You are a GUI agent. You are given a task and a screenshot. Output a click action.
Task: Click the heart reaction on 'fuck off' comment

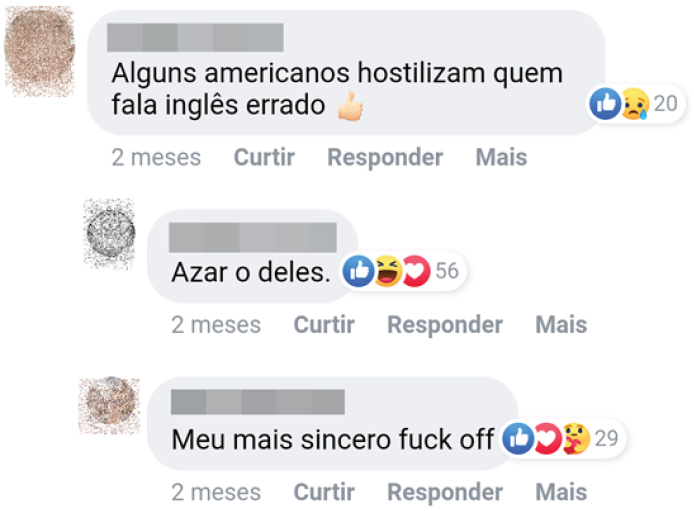tap(547, 438)
